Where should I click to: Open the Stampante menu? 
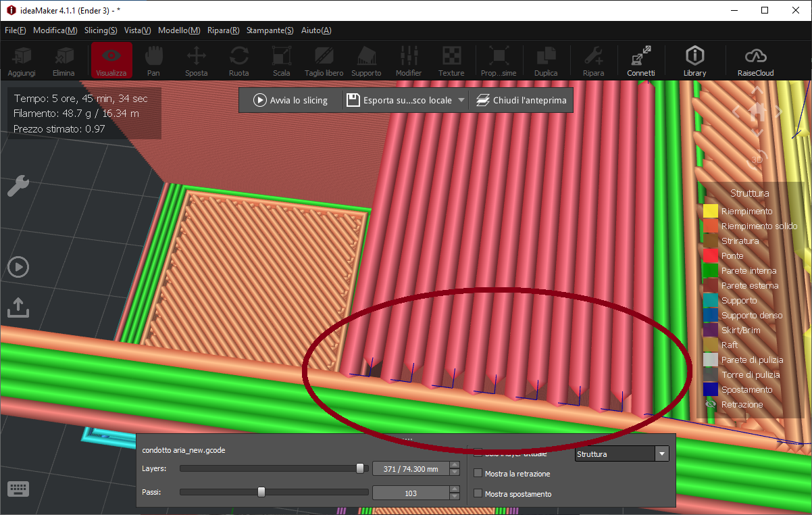tap(270, 30)
